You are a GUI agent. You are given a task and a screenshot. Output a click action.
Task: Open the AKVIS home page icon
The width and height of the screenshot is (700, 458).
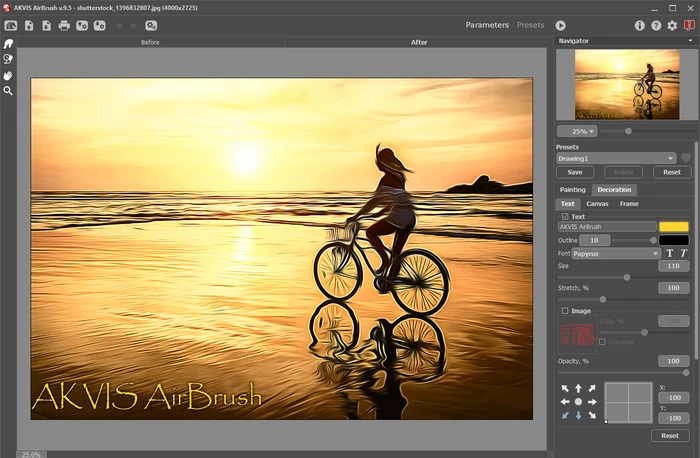point(11,25)
